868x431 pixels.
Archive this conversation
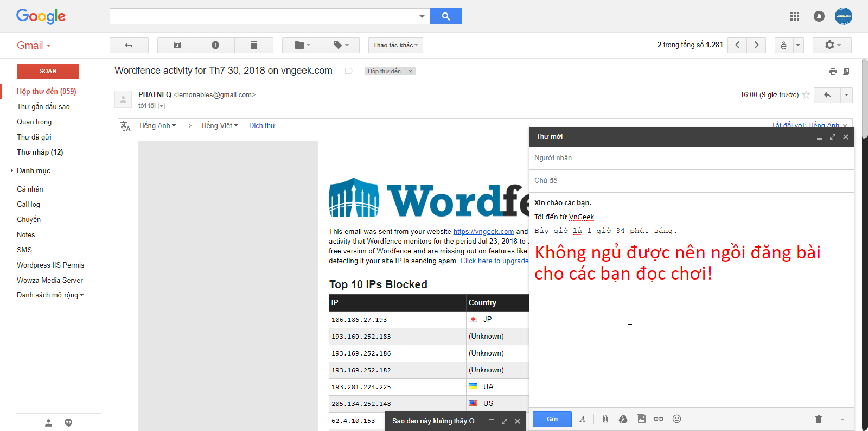coord(177,45)
